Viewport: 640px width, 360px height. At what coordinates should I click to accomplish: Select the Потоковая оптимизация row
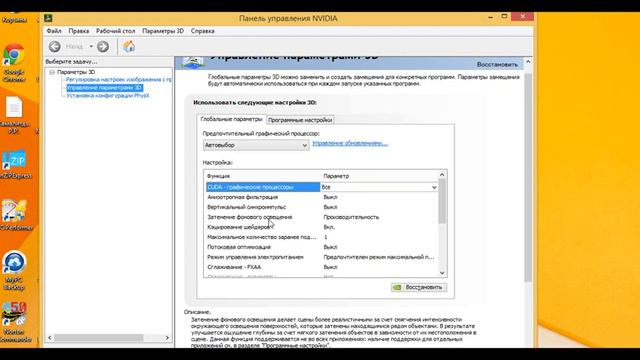tap(322, 247)
